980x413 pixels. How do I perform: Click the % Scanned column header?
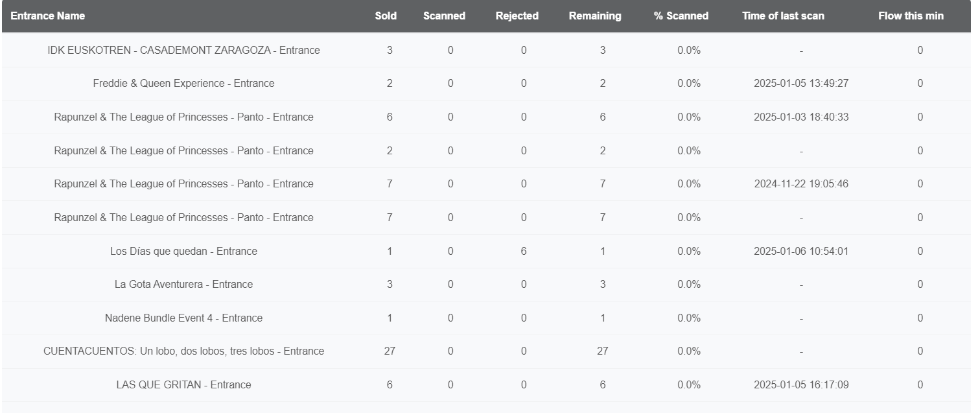681,16
